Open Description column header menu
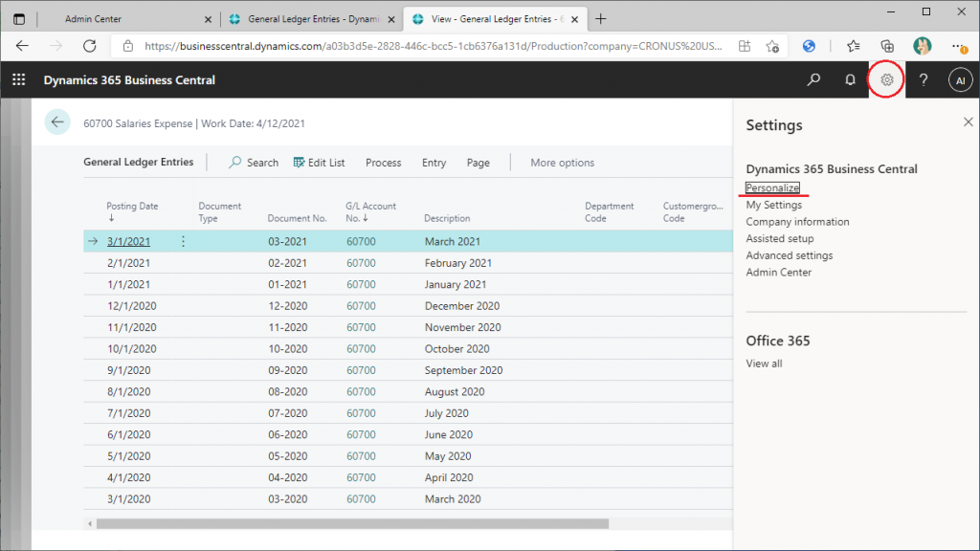 coord(447,218)
